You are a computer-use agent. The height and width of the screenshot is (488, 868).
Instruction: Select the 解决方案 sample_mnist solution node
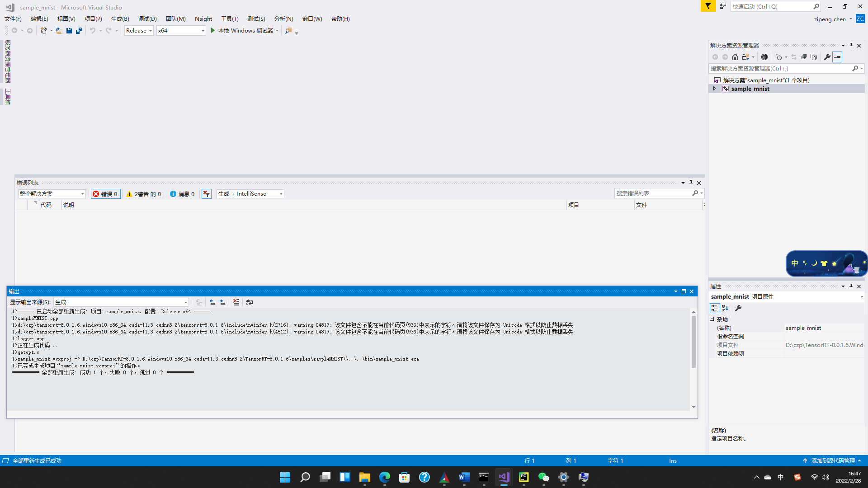[766, 80]
